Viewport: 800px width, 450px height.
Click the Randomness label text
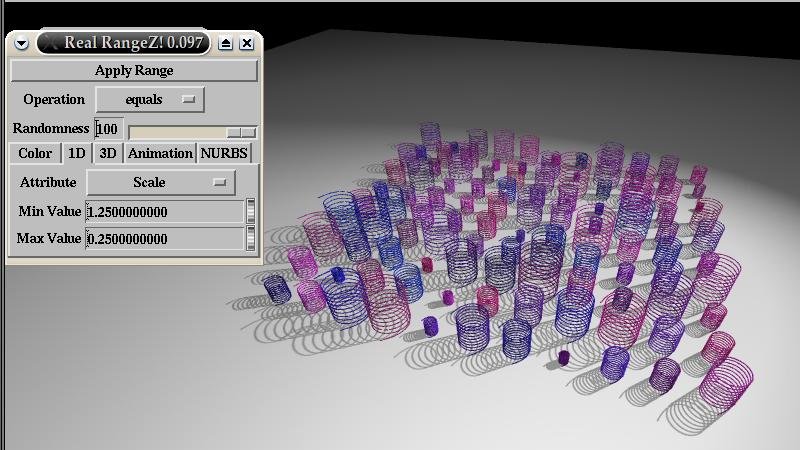51,129
